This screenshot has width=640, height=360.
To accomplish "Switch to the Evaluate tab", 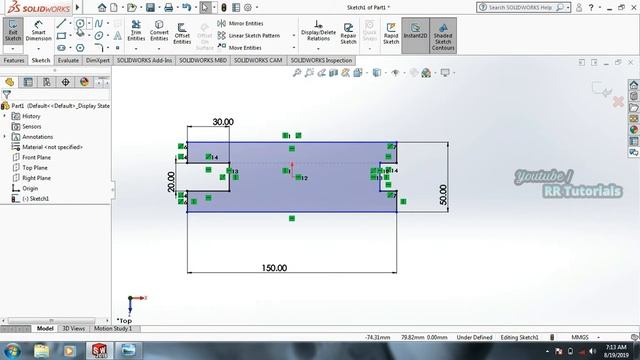I will click(x=68, y=60).
